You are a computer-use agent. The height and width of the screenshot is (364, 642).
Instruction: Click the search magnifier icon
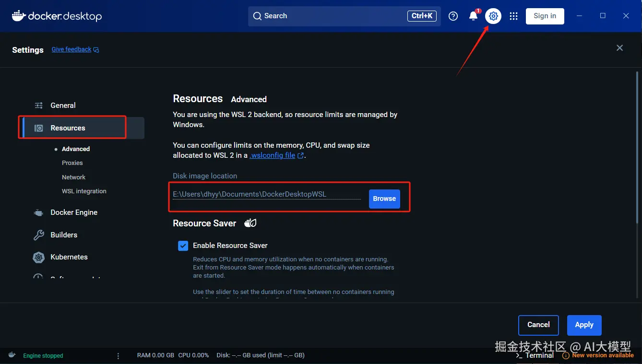pos(258,16)
